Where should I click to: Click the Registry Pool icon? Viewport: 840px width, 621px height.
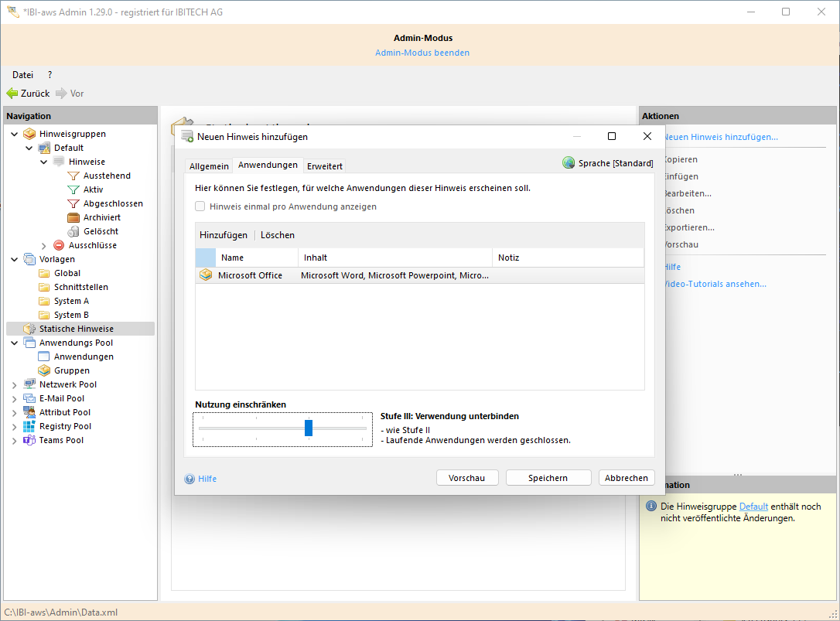29,426
